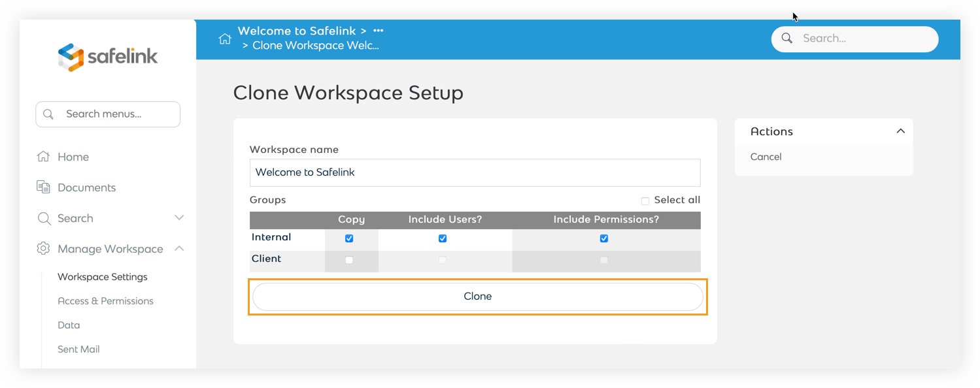Uncheck Include Users for Internal group

click(443, 238)
